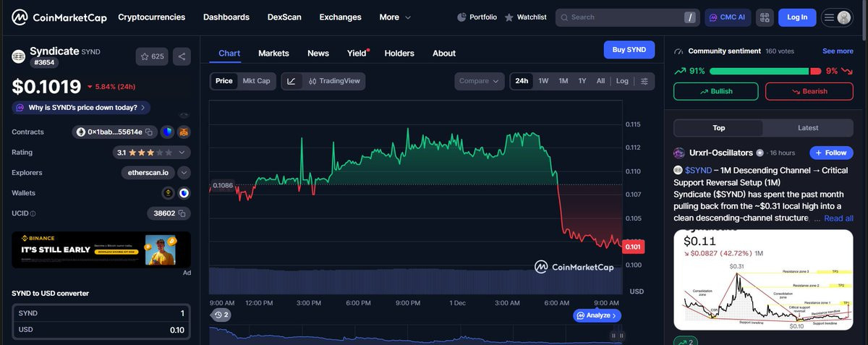This screenshot has width=868, height=345.
Task: Open the Compare dropdown
Action: pos(480,81)
